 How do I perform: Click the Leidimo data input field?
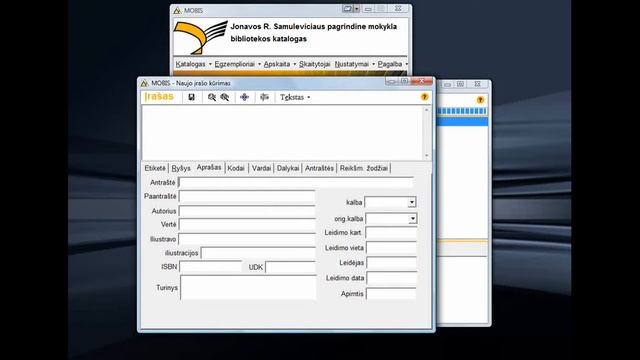pos(391,278)
